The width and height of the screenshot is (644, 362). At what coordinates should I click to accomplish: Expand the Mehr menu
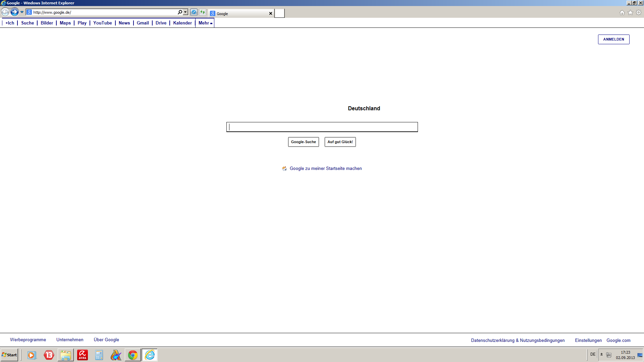click(x=205, y=23)
